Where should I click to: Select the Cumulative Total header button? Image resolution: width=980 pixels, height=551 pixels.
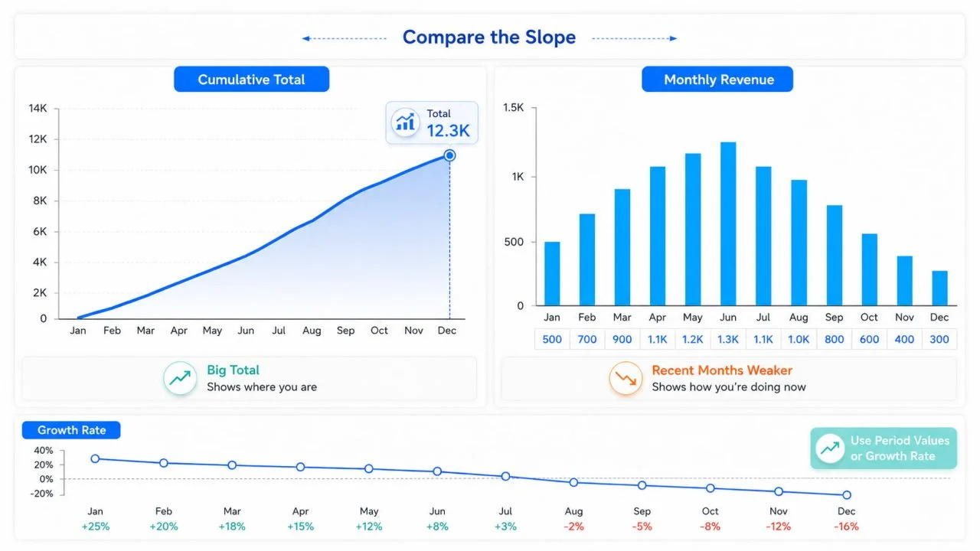click(251, 80)
